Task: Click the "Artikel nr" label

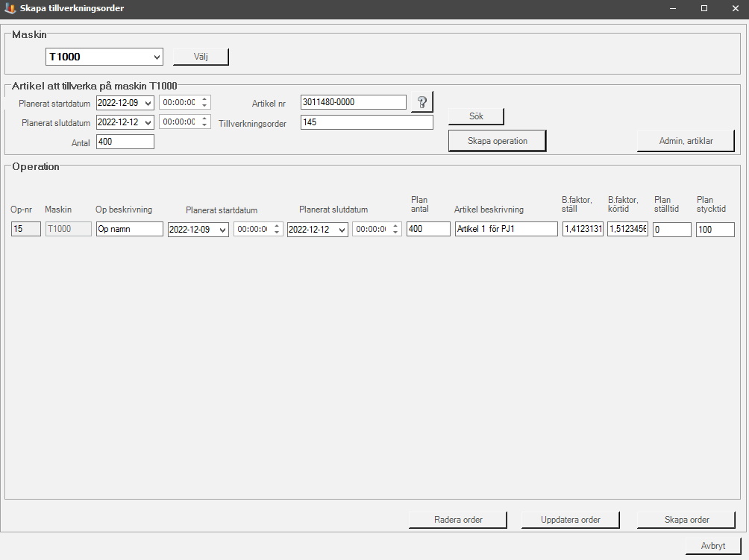Action: [x=269, y=104]
